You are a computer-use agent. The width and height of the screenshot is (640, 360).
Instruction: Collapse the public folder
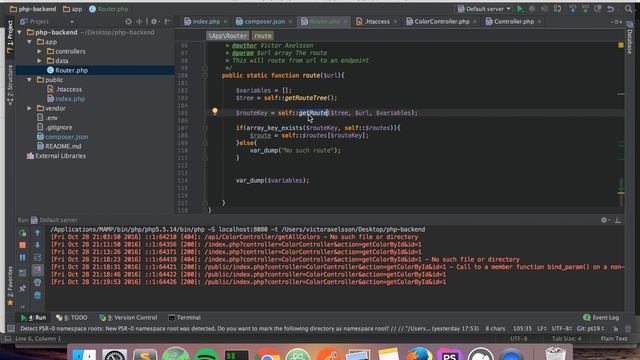click(x=29, y=80)
